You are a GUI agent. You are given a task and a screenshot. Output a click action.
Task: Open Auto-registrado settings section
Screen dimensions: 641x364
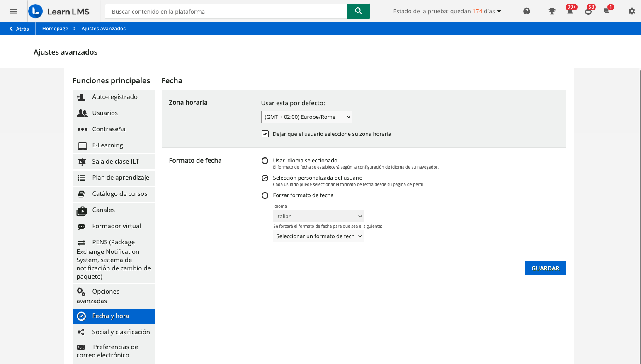point(114,97)
